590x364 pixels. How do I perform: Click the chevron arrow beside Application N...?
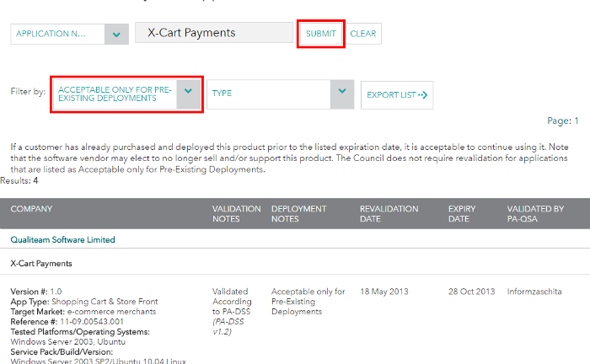click(x=116, y=35)
